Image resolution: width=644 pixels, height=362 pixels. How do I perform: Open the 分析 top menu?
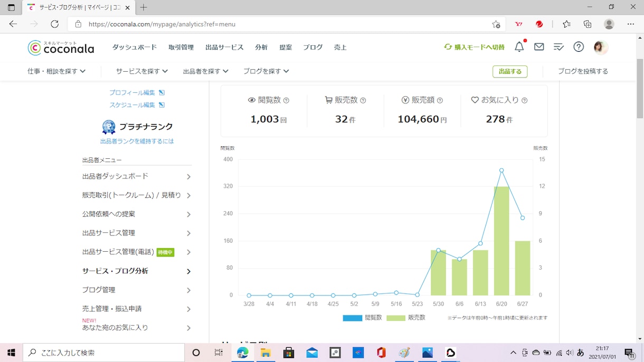click(261, 47)
